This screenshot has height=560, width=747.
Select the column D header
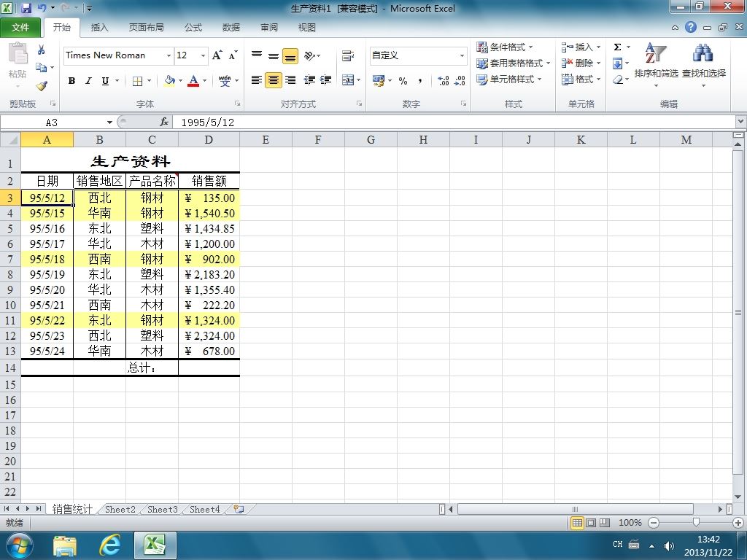click(x=209, y=139)
